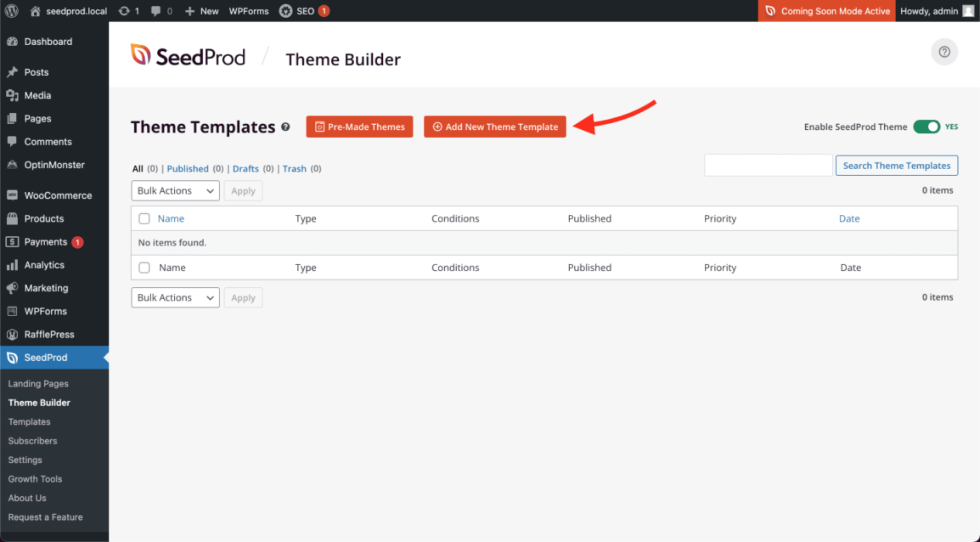The height and width of the screenshot is (542, 980).
Task: Click help tooltip icon beside Theme Templates
Action: tap(286, 127)
